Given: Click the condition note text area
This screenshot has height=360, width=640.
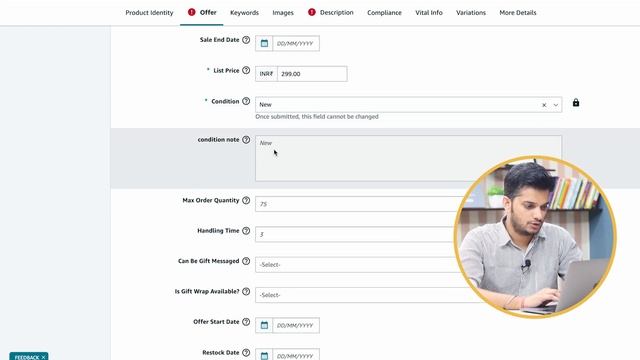Looking at the screenshot, I should tap(408, 158).
